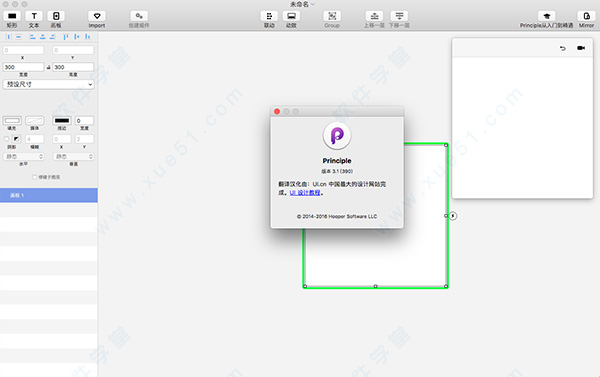Click the black stroke color swatch
600x377 pixels.
(62, 121)
